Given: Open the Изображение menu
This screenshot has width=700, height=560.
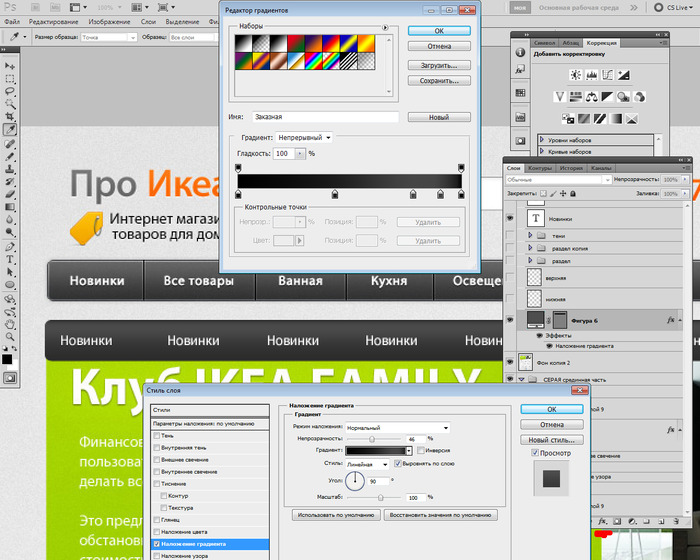Looking at the screenshot, I should coord(109,21).
